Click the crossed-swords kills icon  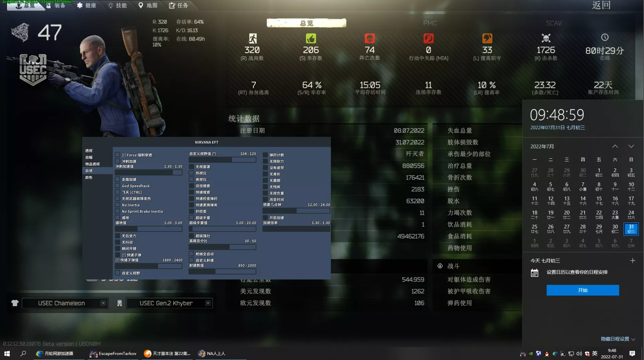click(546, 38)
